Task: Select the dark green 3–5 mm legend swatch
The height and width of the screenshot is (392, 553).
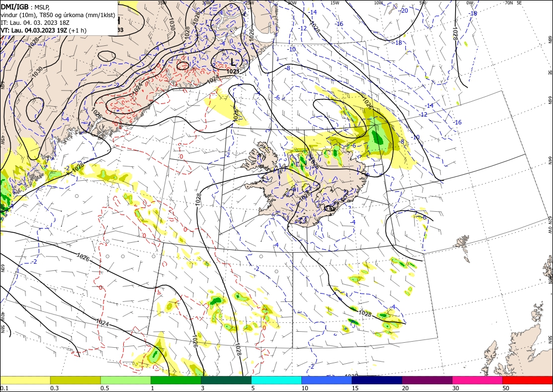Action: click(x=226, y=380)
